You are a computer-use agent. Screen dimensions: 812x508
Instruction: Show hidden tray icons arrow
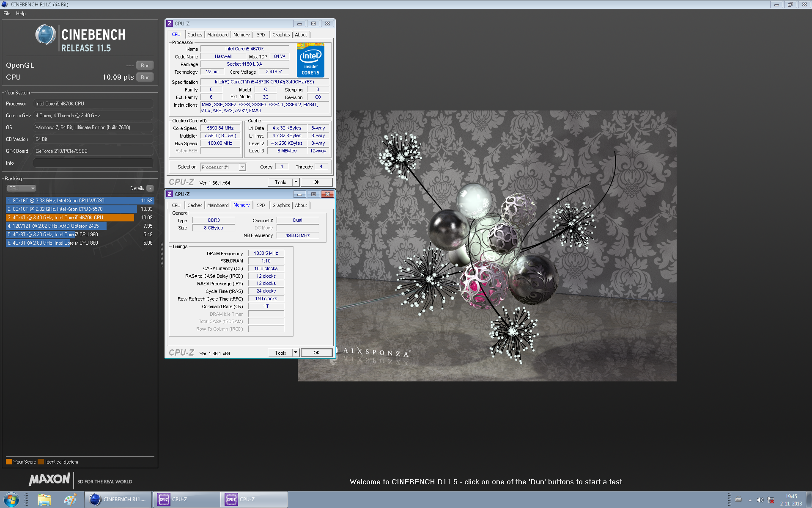[x=750, y=500]
